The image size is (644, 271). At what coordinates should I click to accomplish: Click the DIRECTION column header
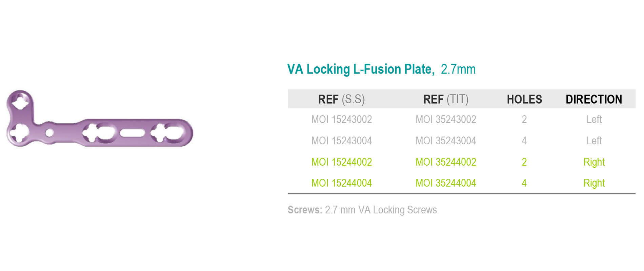point(594,99)
